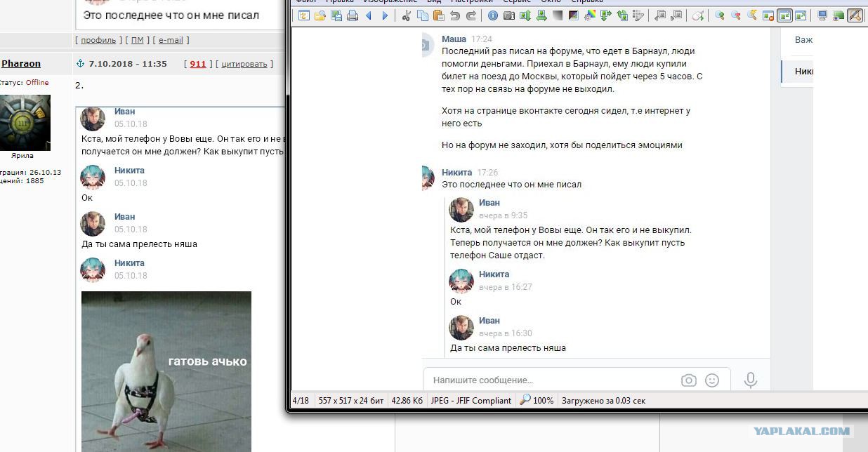Click 'Загружено за 0.03 сек' status text

click(x=603, y=401)
